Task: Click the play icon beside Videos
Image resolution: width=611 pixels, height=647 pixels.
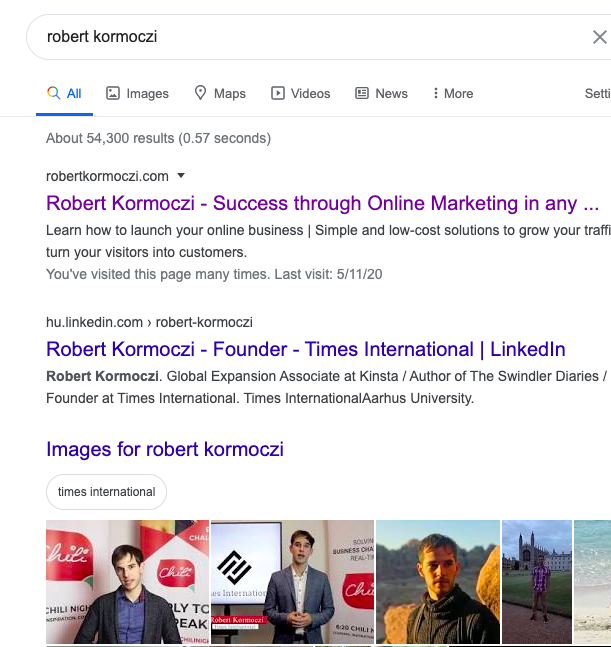Action: click(278, 93)
